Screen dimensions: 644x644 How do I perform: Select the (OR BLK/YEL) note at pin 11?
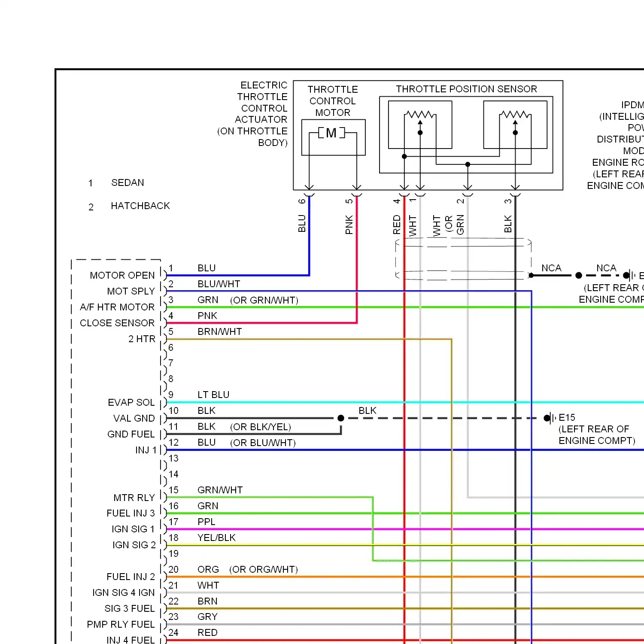pos(261,427)
